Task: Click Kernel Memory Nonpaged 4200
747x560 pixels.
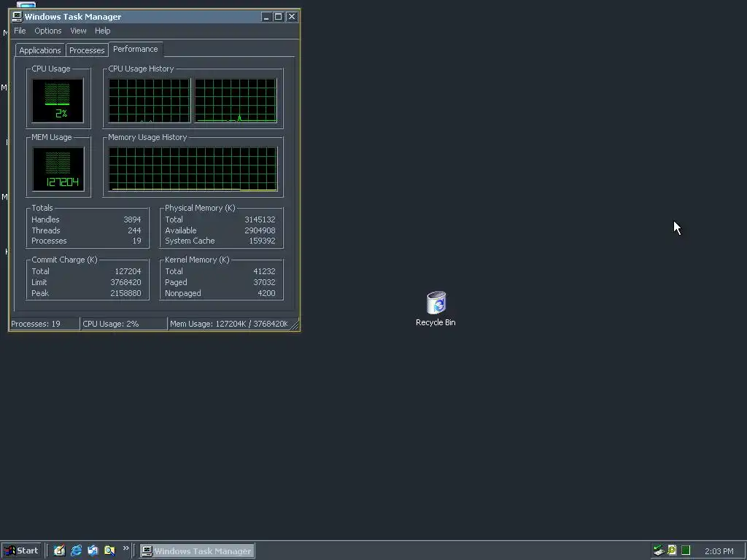Action: click(266, 293)
